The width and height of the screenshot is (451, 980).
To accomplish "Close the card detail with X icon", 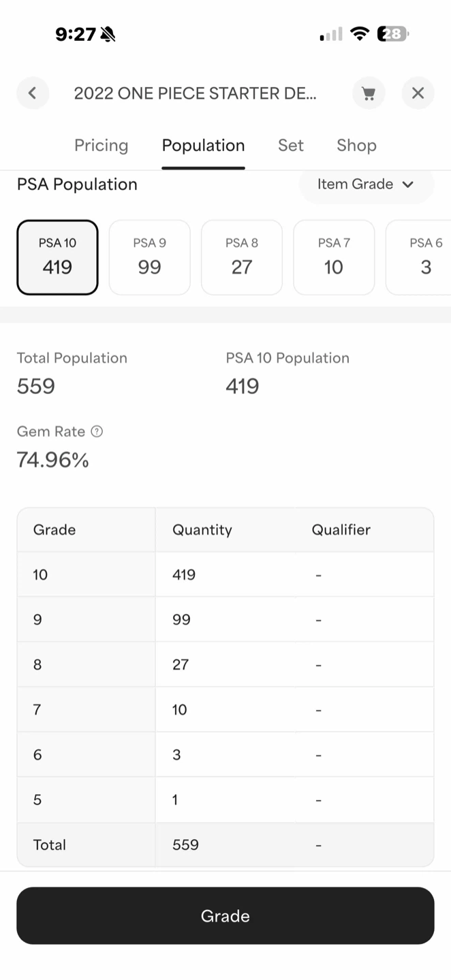I will (418, 93).
